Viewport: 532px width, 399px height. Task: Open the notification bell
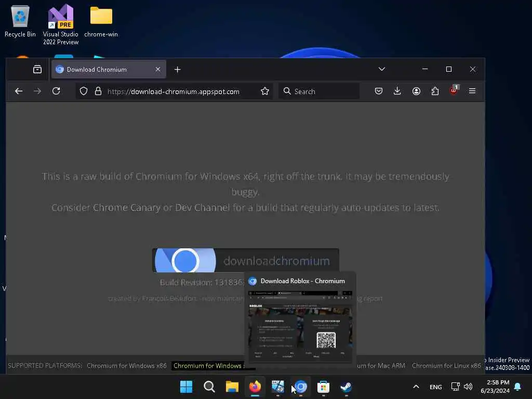pyautogui.click(x=518, y=387)
